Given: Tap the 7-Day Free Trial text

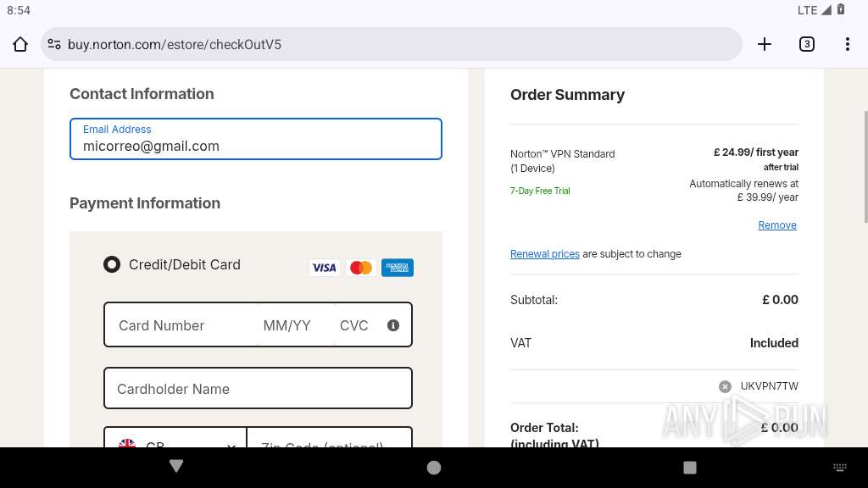Looking at the screenshot, I should (540, 191).
